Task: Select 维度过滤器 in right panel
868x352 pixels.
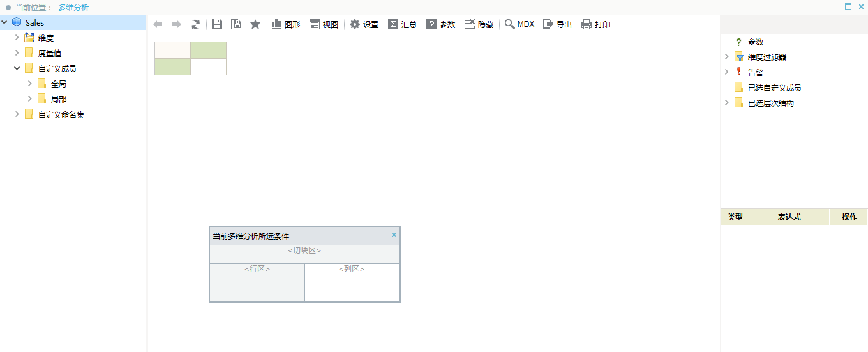Action: tap(767, 57)
